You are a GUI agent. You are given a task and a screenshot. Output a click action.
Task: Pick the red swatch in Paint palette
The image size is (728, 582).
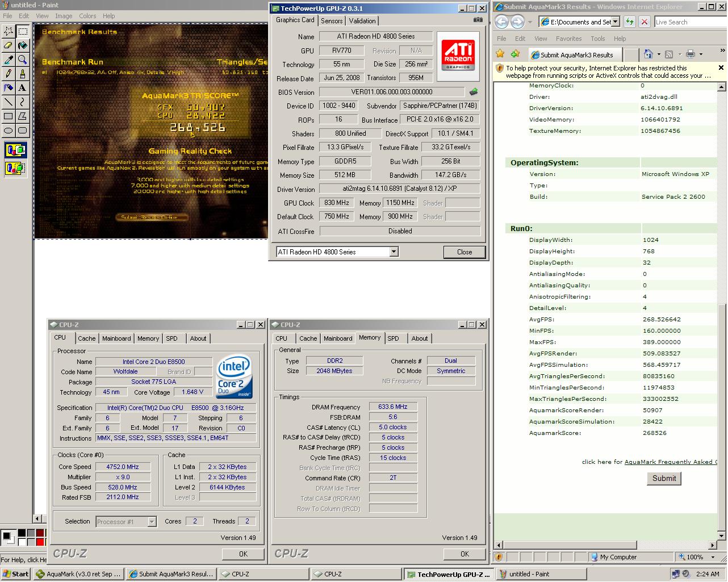pos(40,542)
